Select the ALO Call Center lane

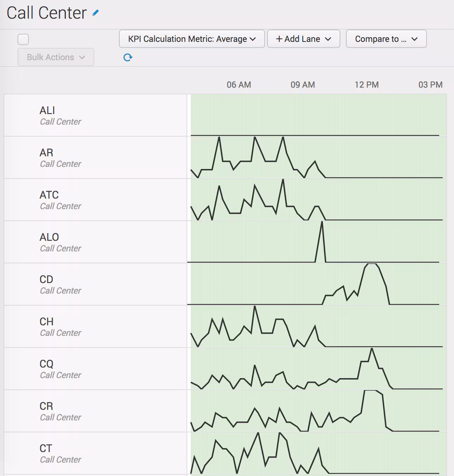(49, 237)
